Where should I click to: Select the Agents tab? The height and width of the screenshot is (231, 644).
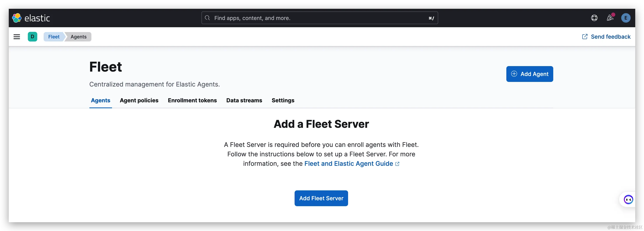coord(100,101)
